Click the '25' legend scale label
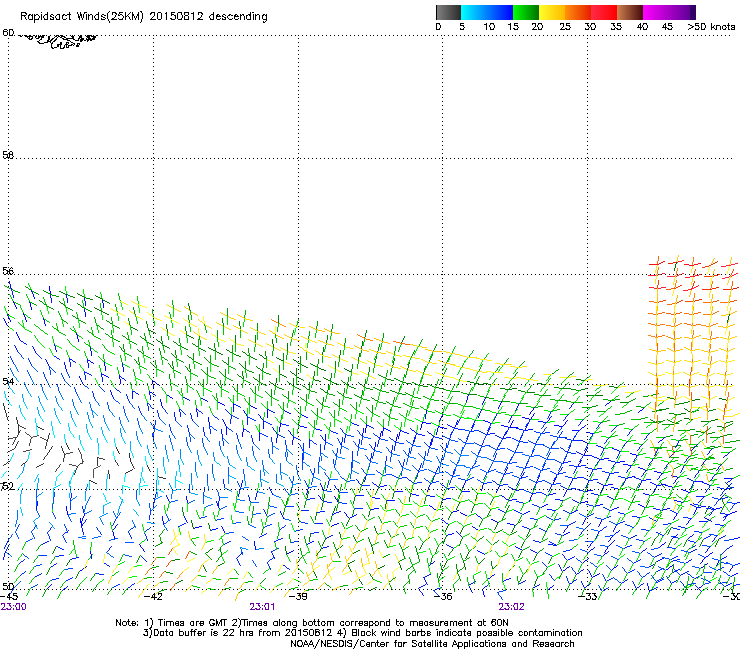The image size is (740, 650). coord(565,27)
